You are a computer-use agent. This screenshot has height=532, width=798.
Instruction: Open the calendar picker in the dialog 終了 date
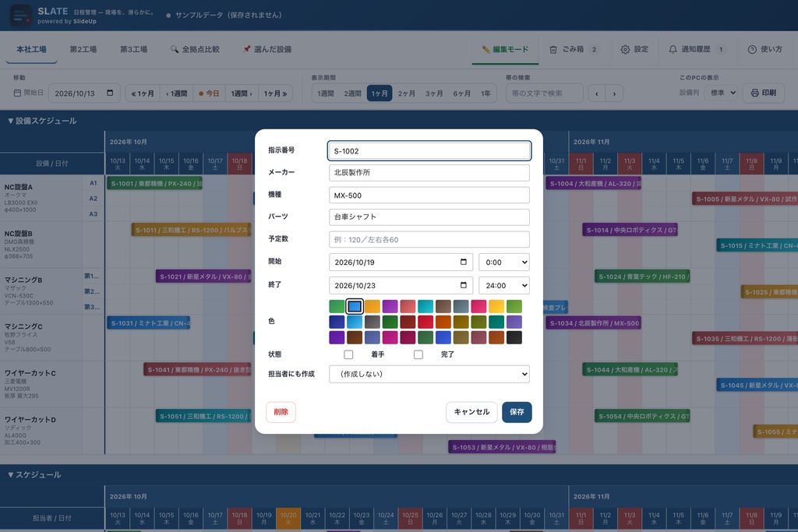(x=463, y=285)
